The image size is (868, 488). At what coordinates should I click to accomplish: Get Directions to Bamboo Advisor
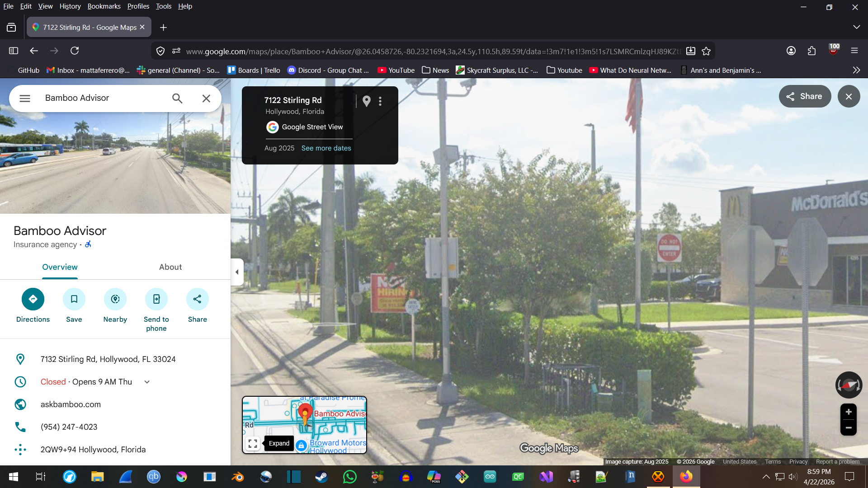coord(33,306)
